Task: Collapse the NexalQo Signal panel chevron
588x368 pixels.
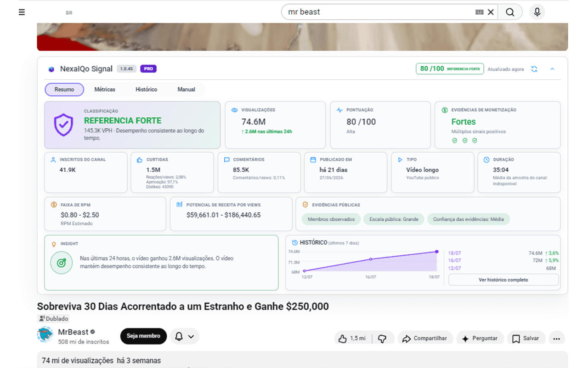Action: [552, 69]
